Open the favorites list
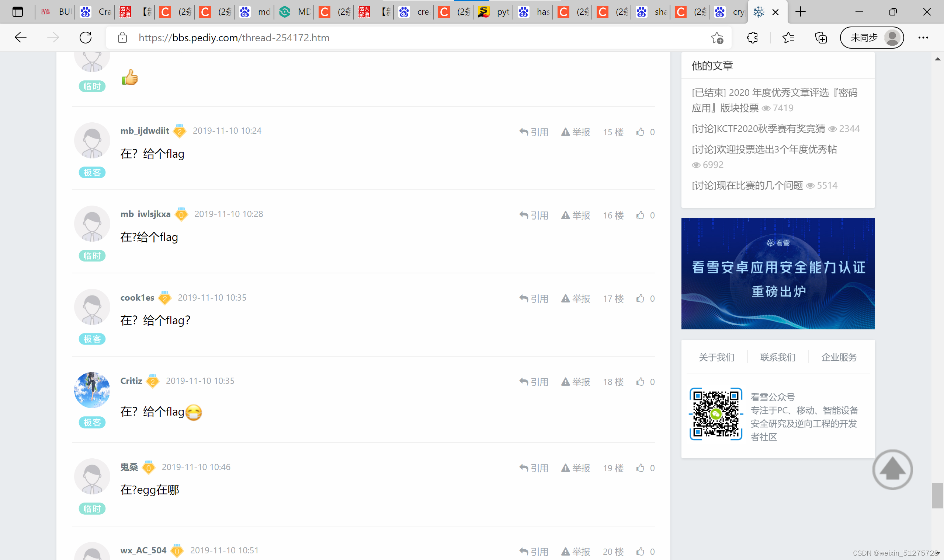944x560 pixels. 788,37
